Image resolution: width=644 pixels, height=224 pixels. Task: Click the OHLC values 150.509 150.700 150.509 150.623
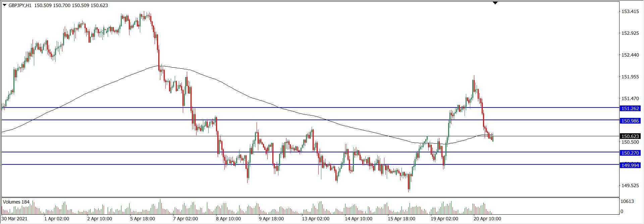(71, 5)
